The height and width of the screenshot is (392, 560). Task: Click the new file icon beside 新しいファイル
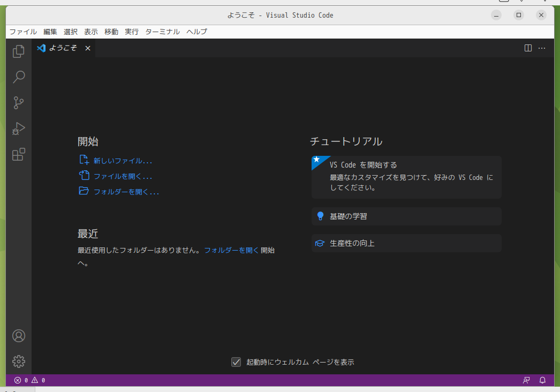(x=84, y=160)
